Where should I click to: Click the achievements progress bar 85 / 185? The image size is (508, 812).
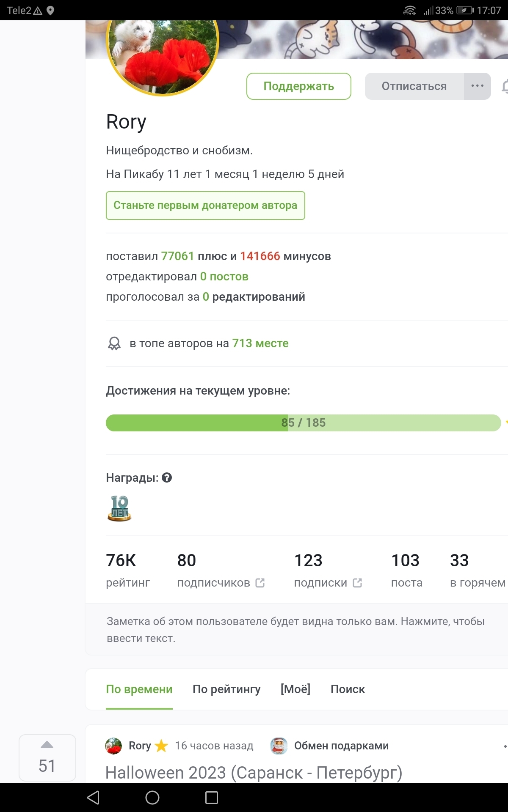point(303,423)
